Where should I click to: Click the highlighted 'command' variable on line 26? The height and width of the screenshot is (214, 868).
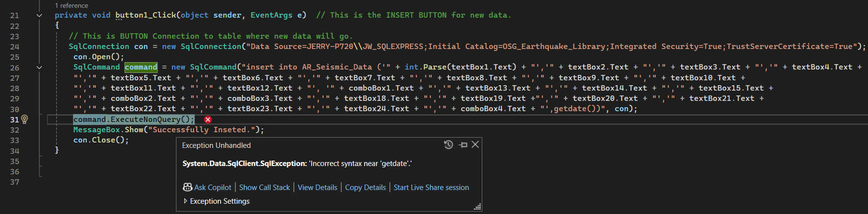point(141,67)
